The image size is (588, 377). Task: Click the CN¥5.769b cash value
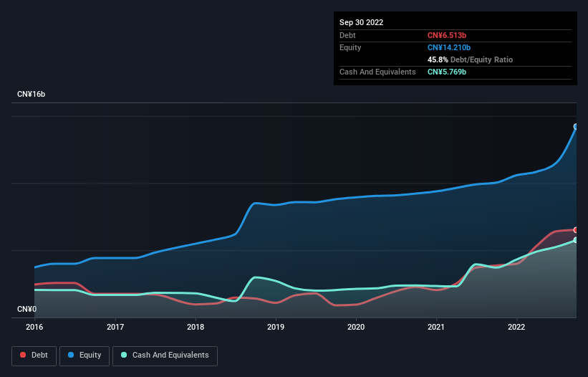pyautogui.click(x=447, y=72)
